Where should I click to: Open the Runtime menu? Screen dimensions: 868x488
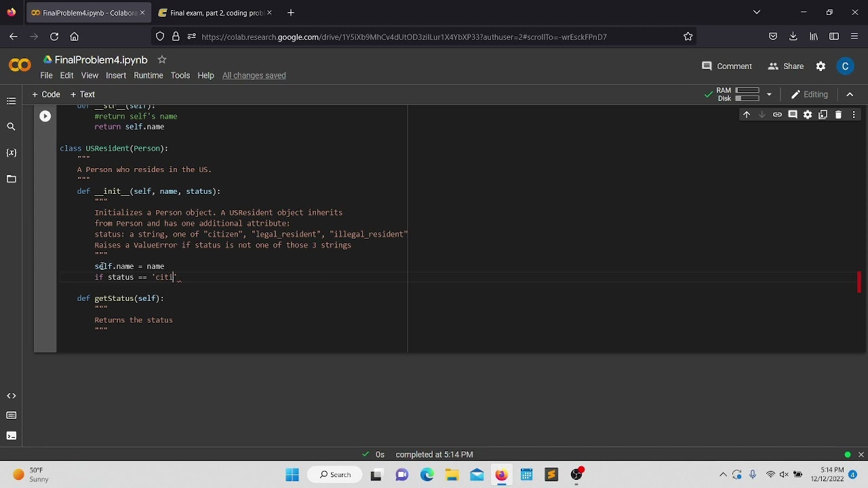click(148, 75)
